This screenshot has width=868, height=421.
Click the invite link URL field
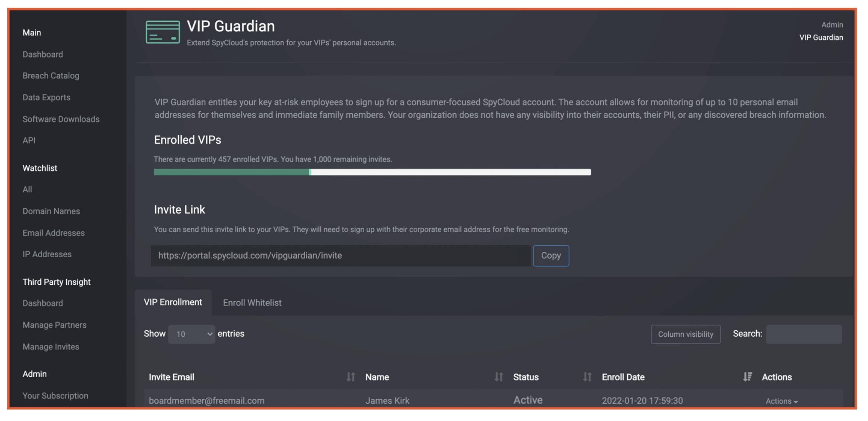tap(340, 256)
